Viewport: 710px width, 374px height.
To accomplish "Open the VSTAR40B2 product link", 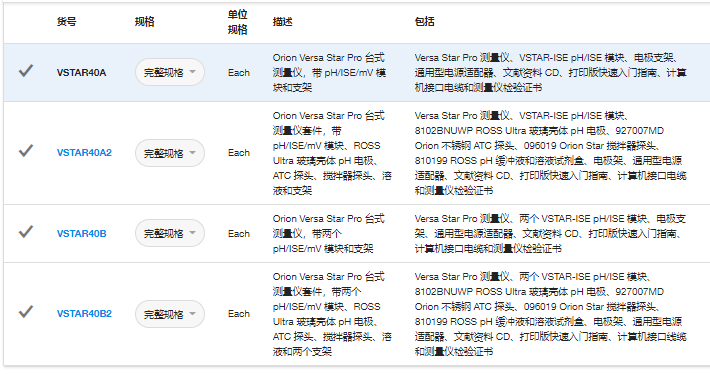I will click(x=84, y=314).
